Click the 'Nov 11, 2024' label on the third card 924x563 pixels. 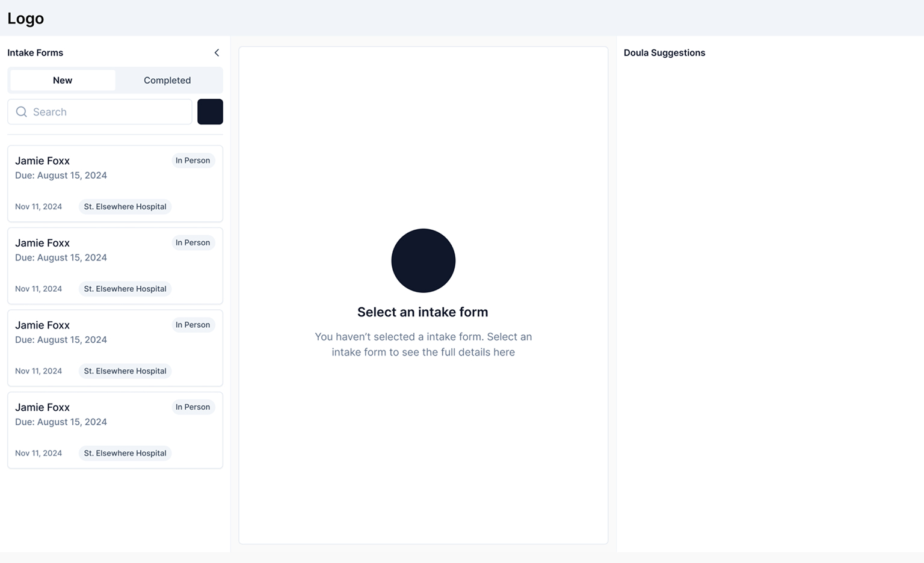[x=38, y=371]
